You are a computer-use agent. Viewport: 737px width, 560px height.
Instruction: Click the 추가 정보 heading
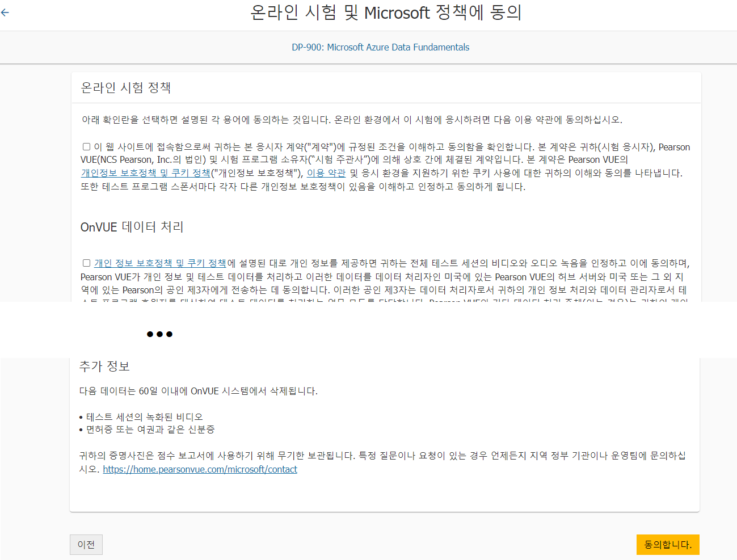(104, 367)
